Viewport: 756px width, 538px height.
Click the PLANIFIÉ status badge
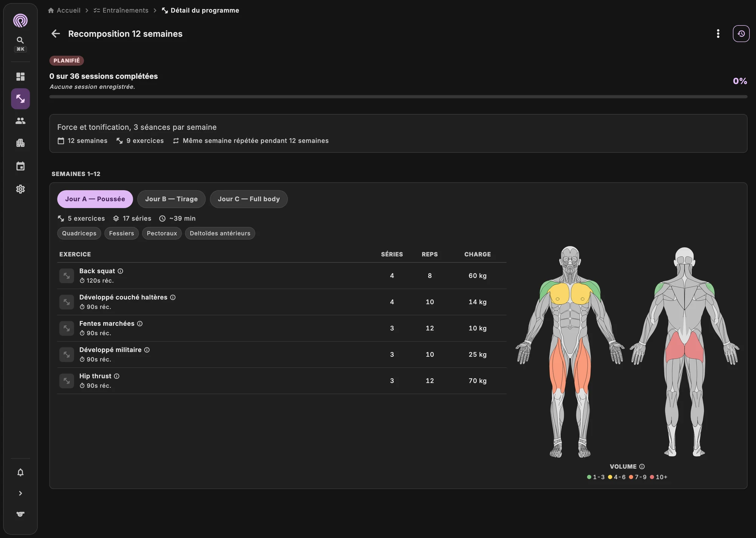(67, 61)
